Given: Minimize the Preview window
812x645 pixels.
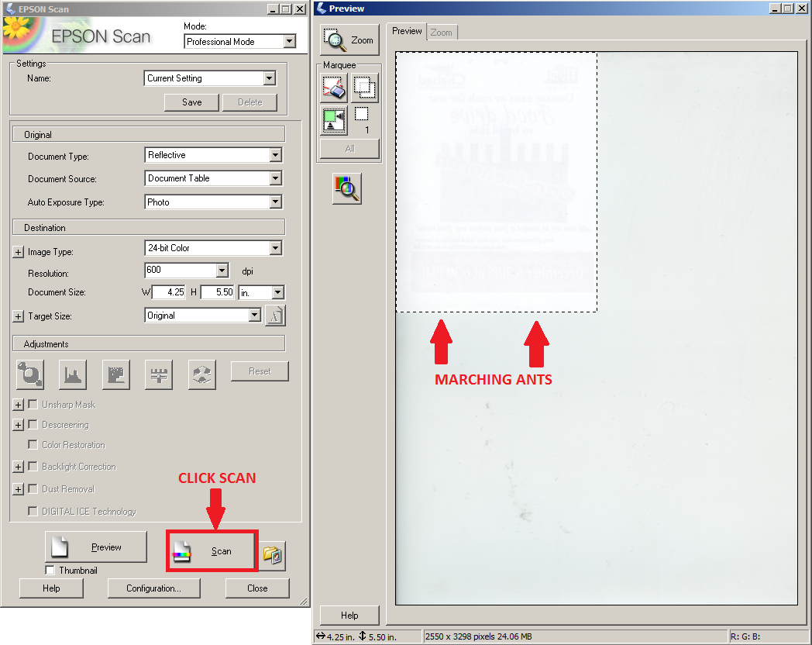Looking at the screenshot, I should pos(776,9).
